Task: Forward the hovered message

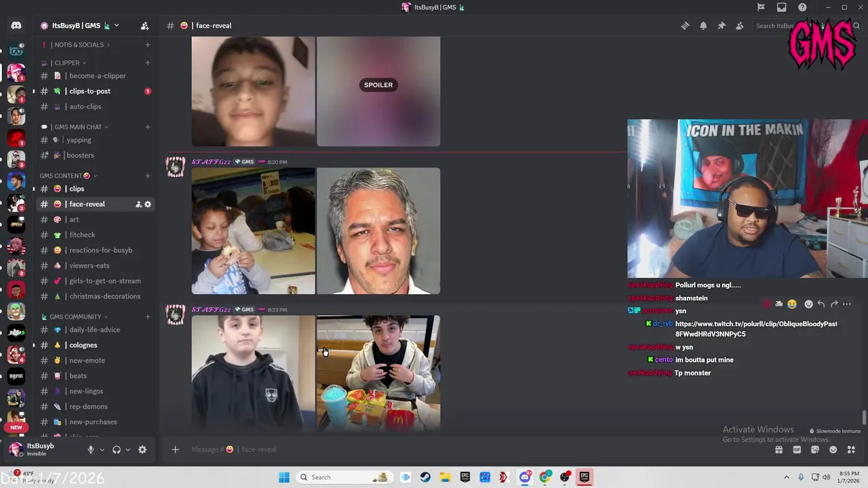Action: click(x=834, y=304)
